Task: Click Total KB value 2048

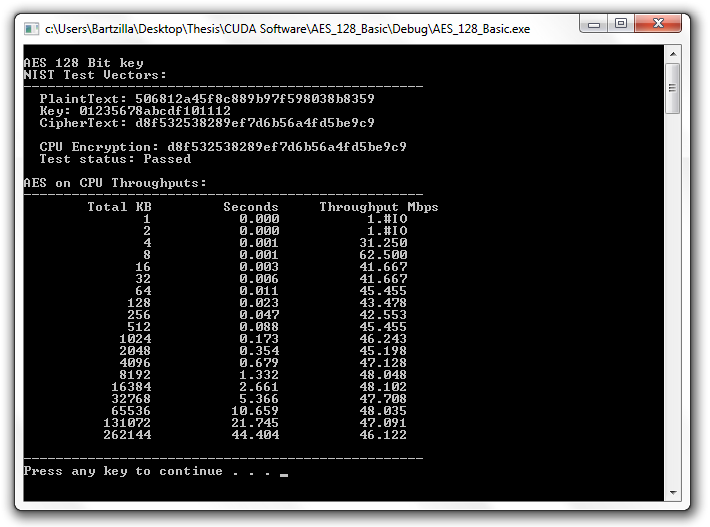Action: [x=135, y=351]
